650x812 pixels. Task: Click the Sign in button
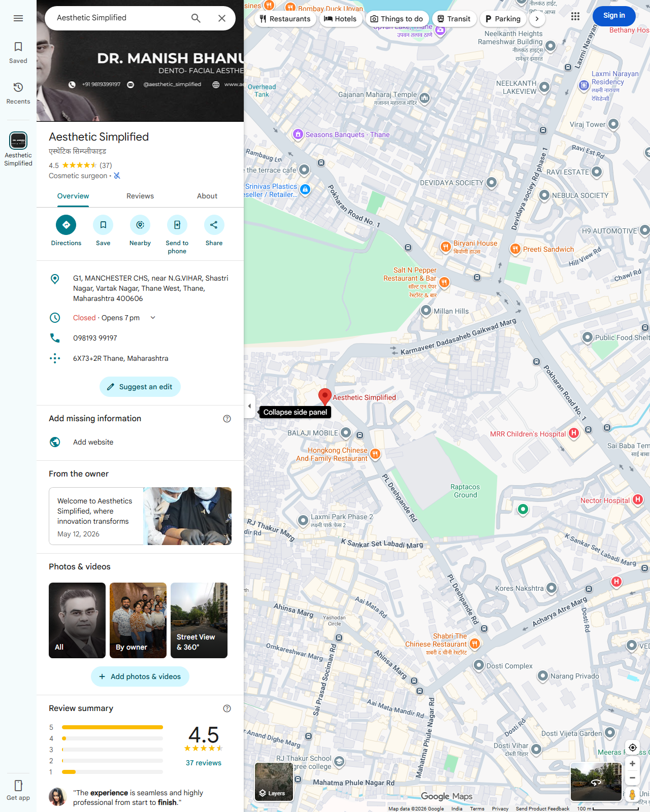coord(614,16)
